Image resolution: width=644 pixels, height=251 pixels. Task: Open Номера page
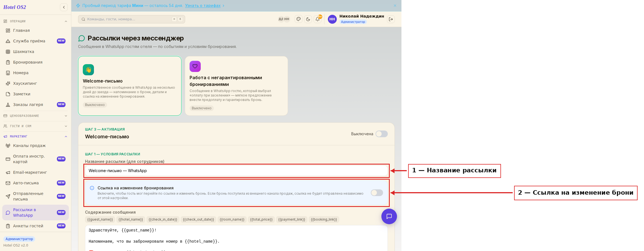35,73
